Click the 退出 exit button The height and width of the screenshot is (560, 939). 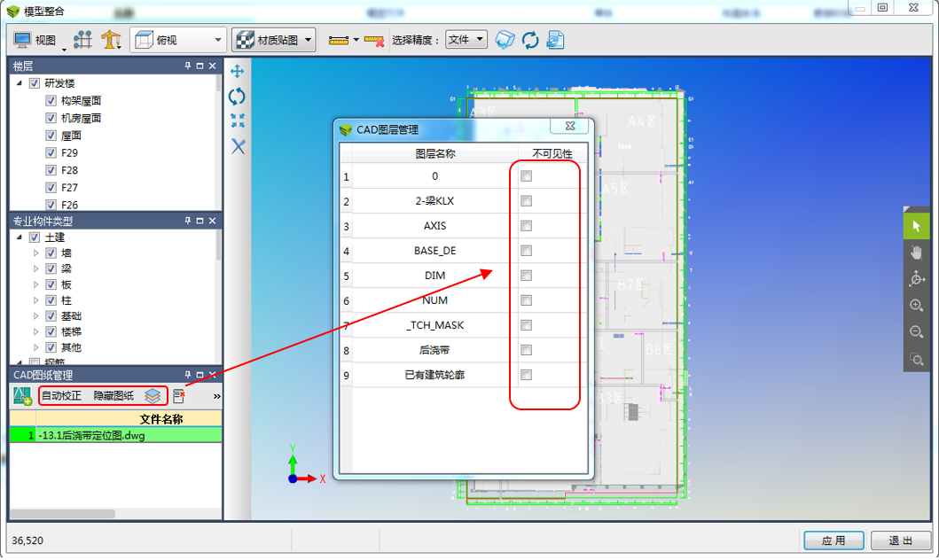tap(900, 541)
